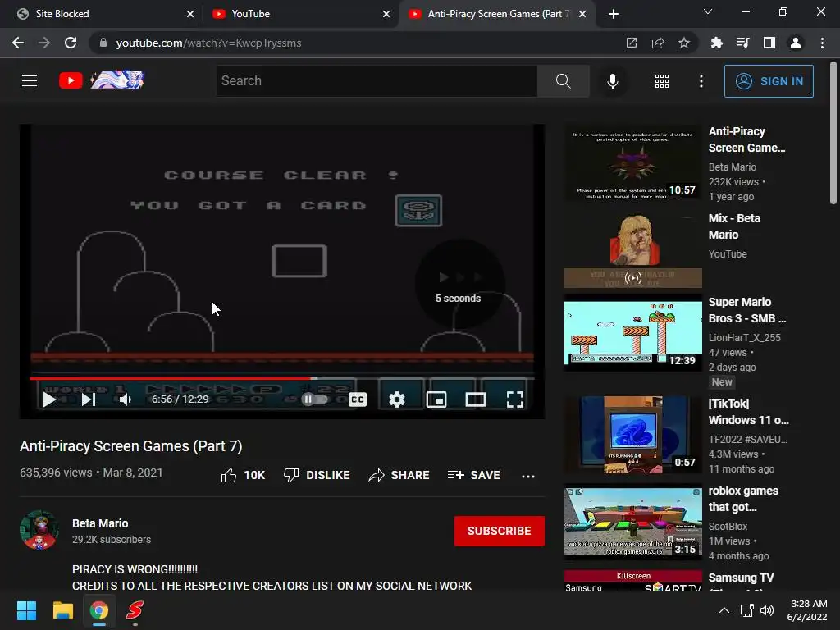Click the address bar URL
840x630 pixels.
click(x=208, y=43)
